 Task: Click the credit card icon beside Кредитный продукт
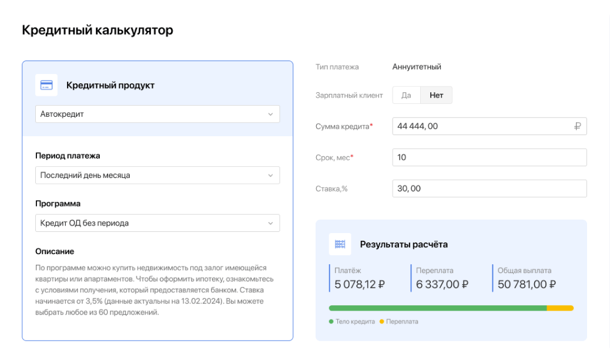(46, 85)
